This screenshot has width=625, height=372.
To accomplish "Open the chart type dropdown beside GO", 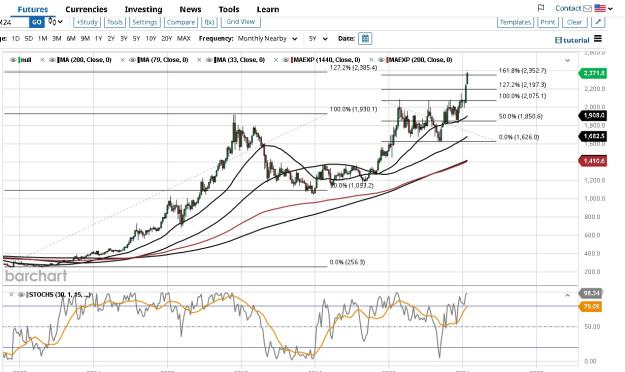I will coord(55,22).
